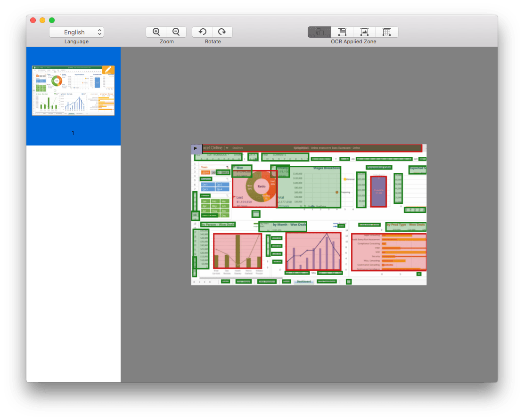Select the auto-detect OCR zone mode

(319, 32)
